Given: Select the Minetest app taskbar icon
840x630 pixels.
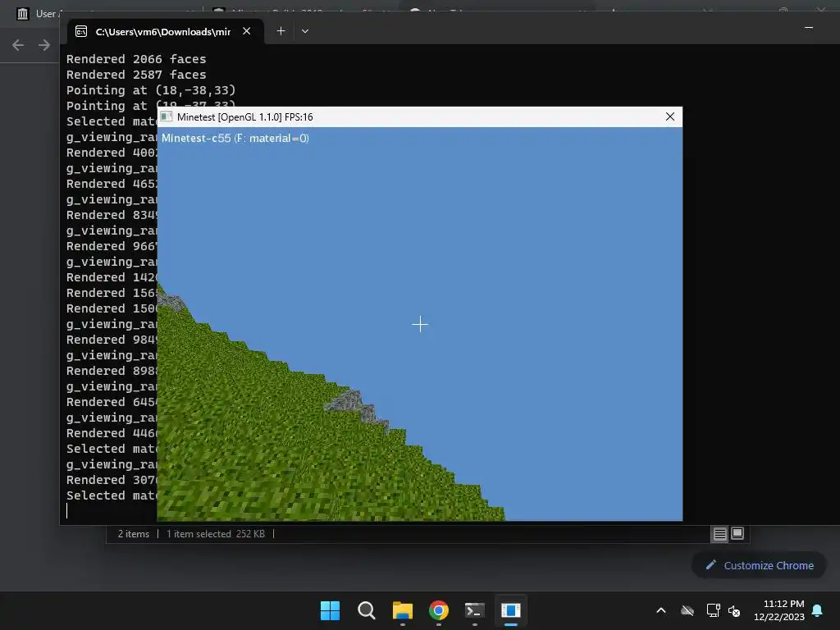Looking at the screenshot, I should [510, 610].
